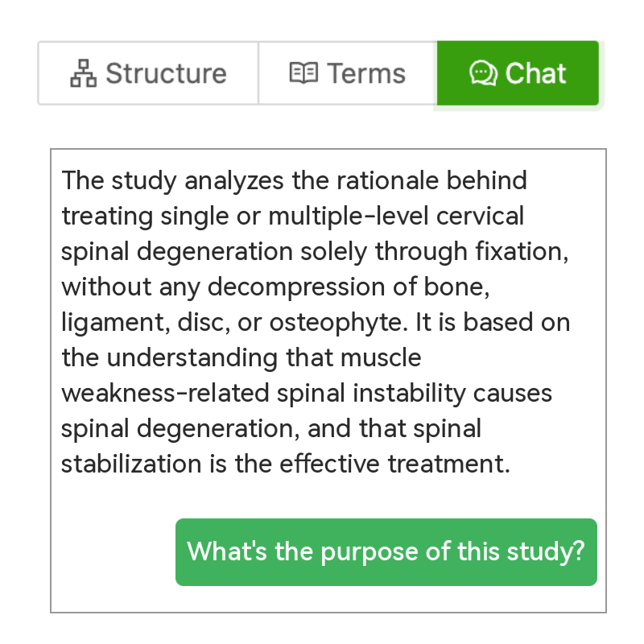Switch to the Structure tab
This screenshot has height=644, width=644.
point(148,73)
